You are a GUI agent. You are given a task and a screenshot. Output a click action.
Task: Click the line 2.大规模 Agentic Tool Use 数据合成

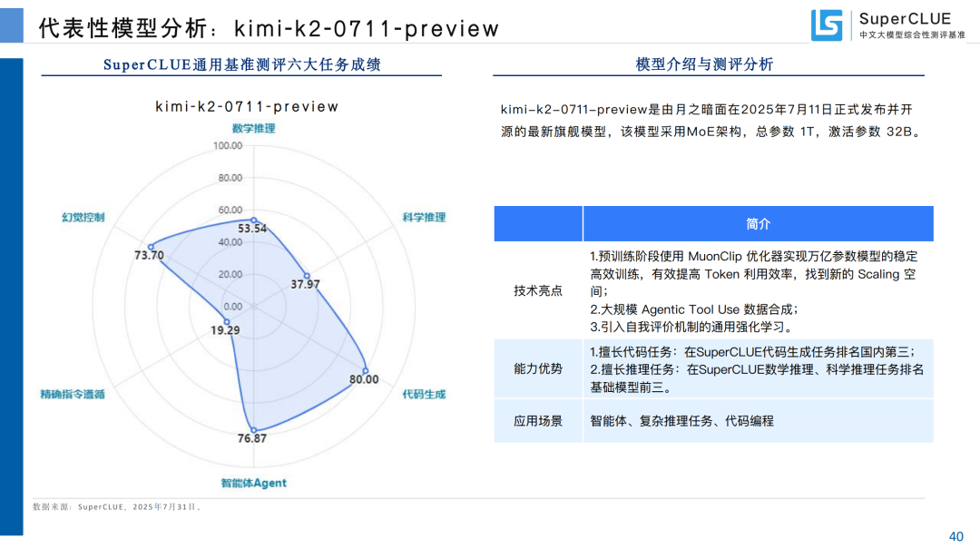coord(694,309)
